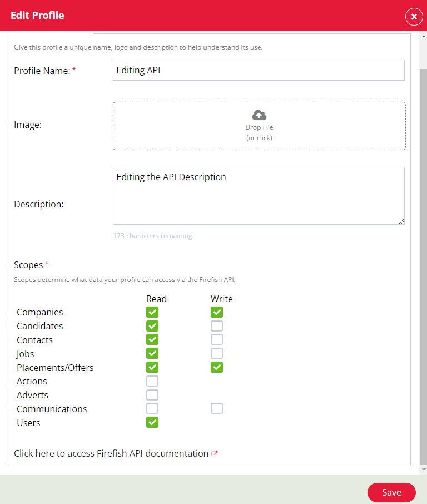Save the profile changes
The height and width of the screenshot is (504, 427).
tap(391, 492)
